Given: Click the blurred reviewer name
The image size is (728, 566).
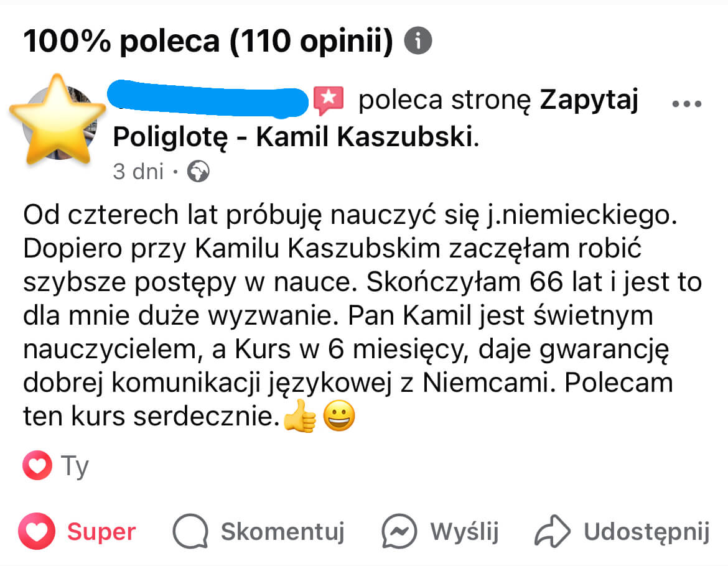Looking at the screenshot, I should point(208,100).
